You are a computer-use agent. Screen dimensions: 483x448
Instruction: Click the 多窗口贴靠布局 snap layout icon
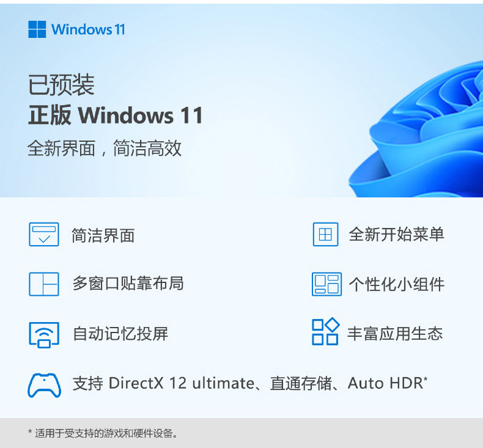click(x=44, y=284)
